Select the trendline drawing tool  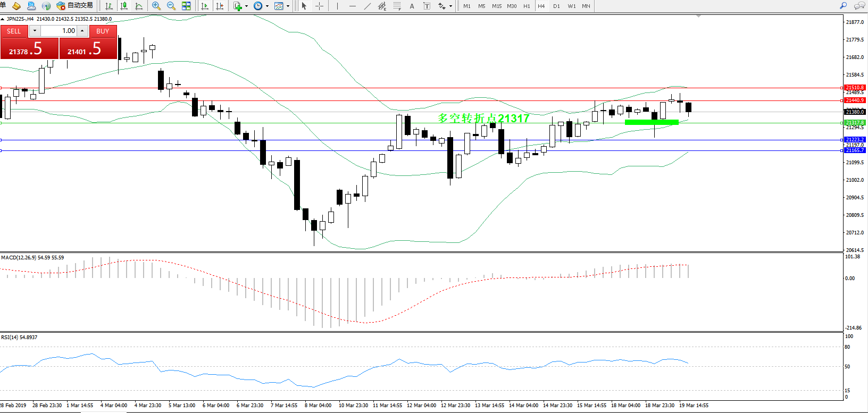point(367,6)
